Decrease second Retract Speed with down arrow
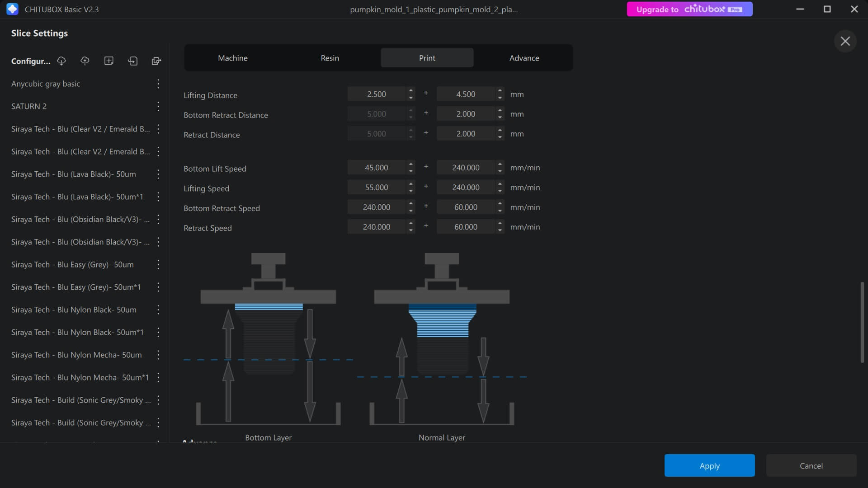868x488 pixels. click(x=500, y=231)
